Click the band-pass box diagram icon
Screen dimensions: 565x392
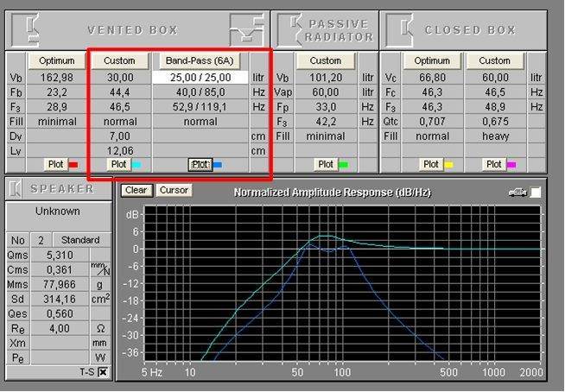[246, 30]
